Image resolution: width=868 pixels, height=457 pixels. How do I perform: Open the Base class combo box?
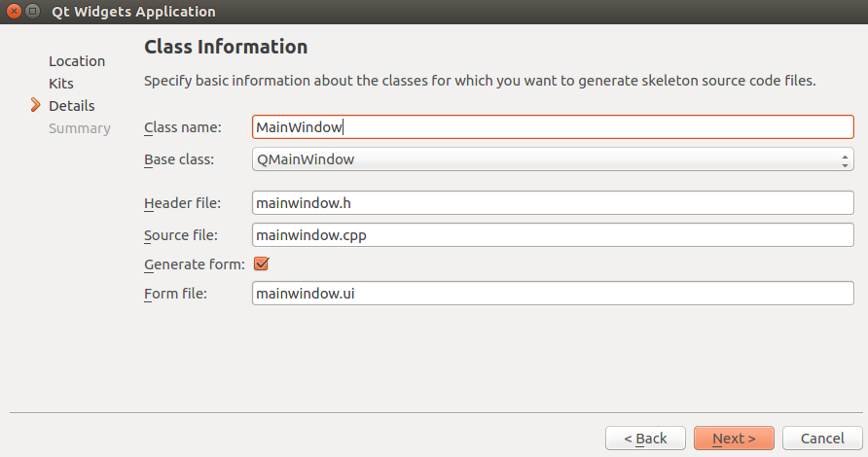coord(552,159)
